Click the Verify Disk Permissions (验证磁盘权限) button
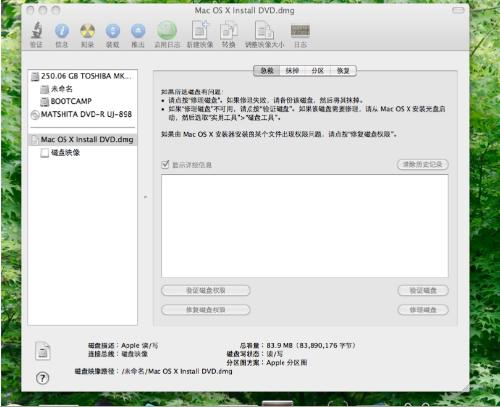This screenshot has width=500, height=407. click(x=206, y=290)
